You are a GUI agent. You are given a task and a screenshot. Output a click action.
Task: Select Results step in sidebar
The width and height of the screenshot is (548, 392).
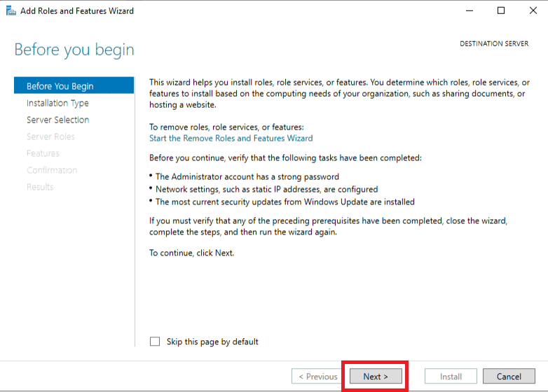(x=40, y=187)
